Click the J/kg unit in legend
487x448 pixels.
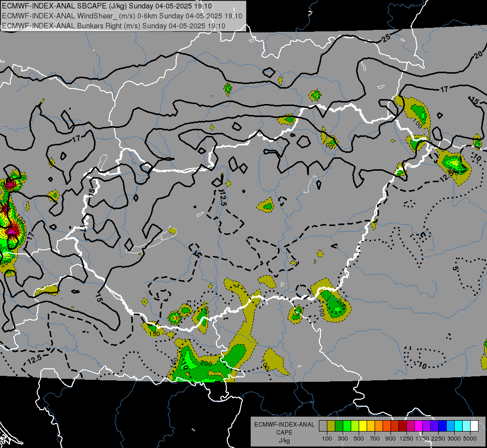click(x=284, y=441)
